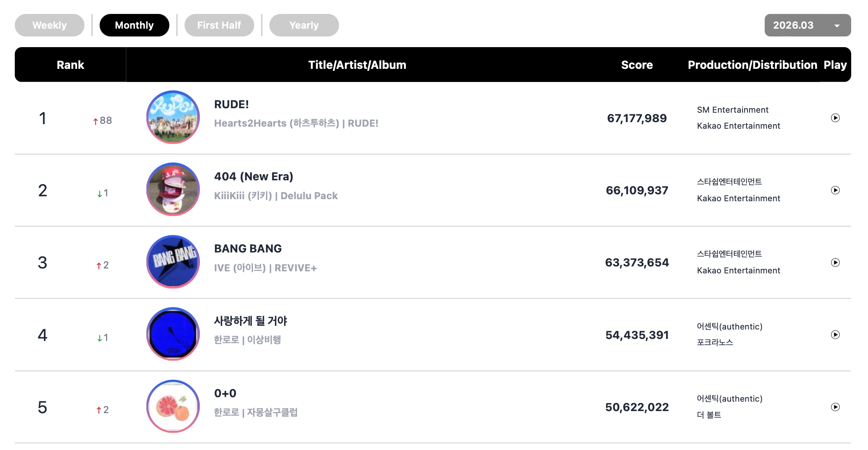Image resolution: width=868 pixels, height=450 pixels.
Task: Switch to the First Half chart
Action: pos(219,25)
